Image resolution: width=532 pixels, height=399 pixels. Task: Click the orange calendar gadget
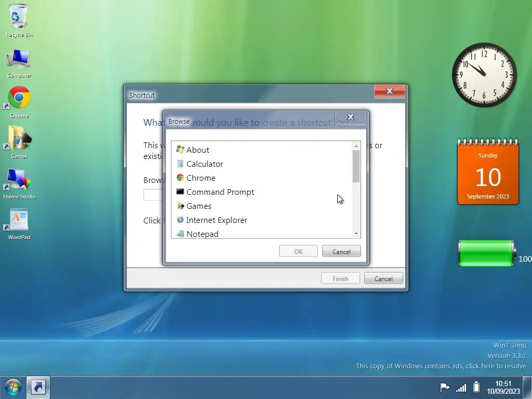coord(488,171)
